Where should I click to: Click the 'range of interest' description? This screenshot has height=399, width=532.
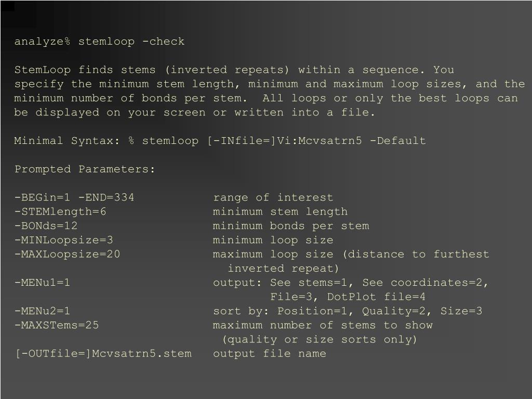(x=273, y=197)
